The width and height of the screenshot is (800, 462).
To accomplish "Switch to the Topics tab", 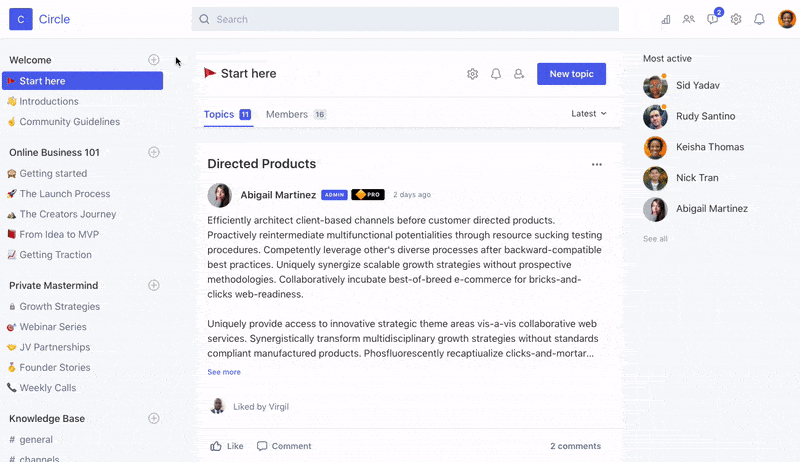I will point(227,114).
